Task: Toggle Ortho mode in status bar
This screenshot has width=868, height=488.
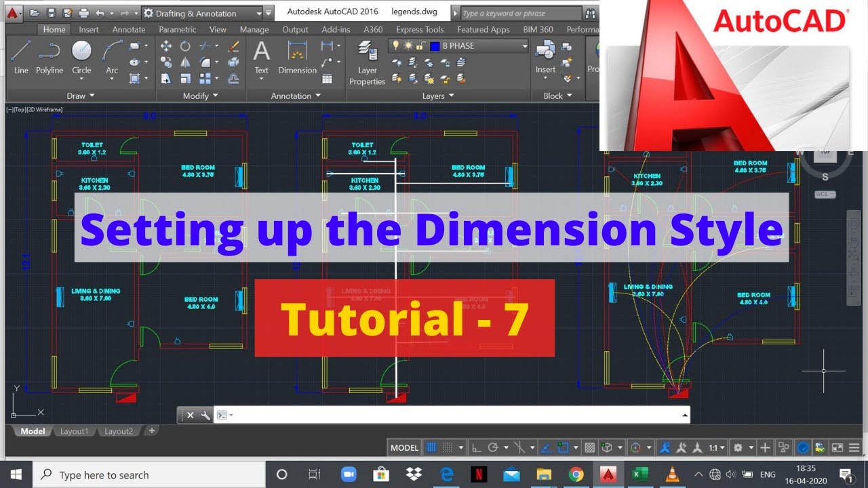Action: pyautogui.click(x=477, y=447)
